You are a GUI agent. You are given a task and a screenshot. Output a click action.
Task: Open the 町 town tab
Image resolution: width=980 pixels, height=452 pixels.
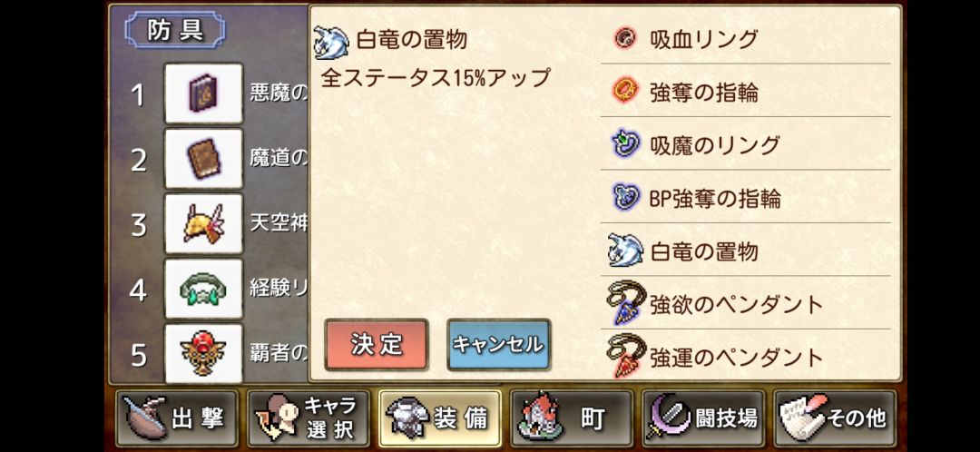pos(572,418)
